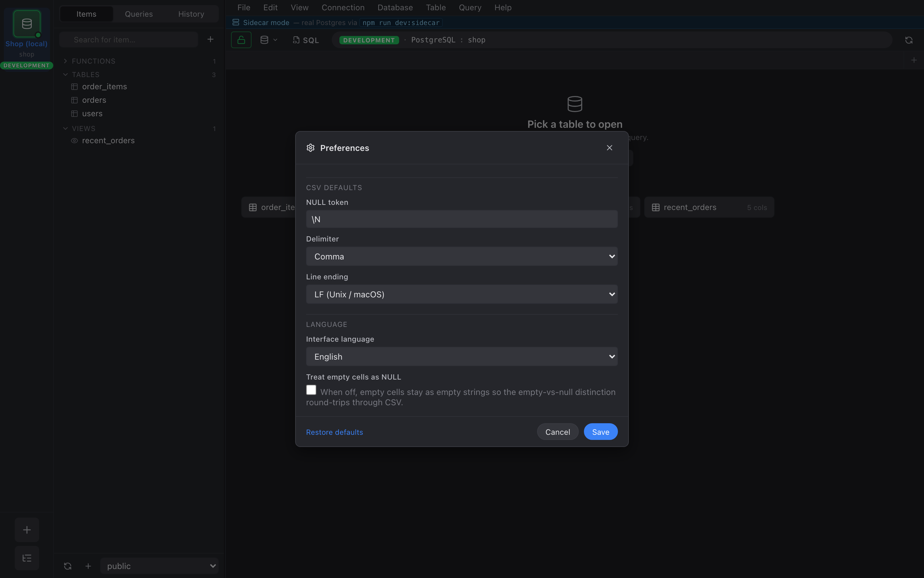The width and height of the screenshot is (924, 578).
Task: Toggle the unlock safe-mode icon
Action: tap(241, 40)
